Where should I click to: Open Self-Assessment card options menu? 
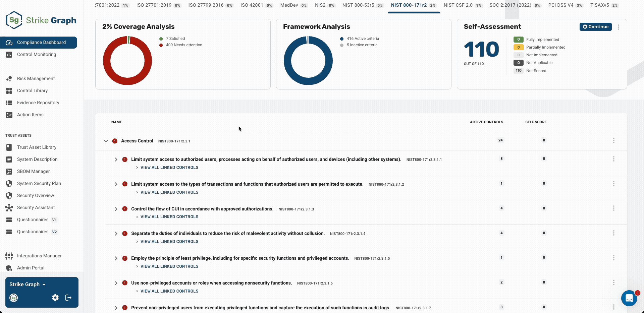619,27
